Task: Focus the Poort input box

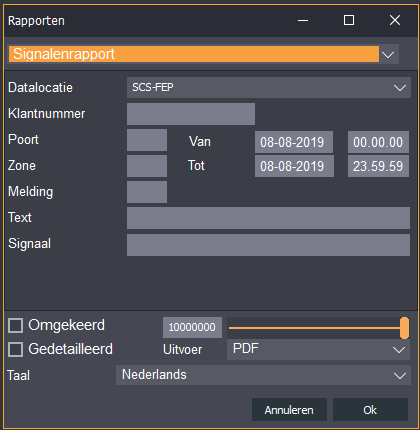Action: click(147, 140)
